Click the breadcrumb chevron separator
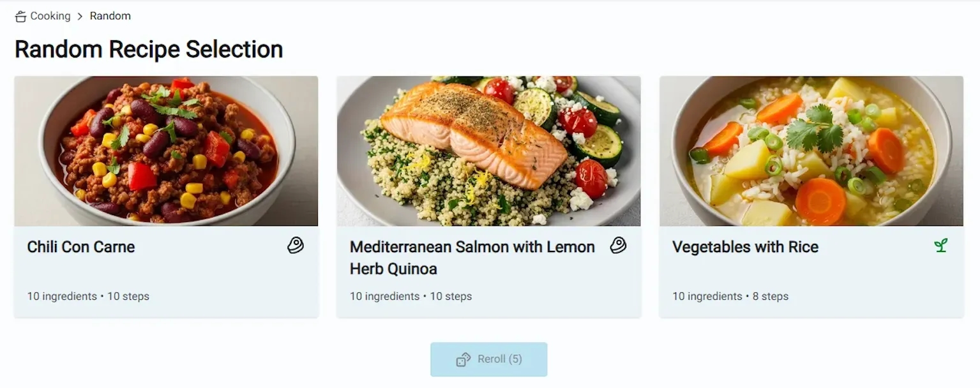Screen dimensions: 980x388 (x=80, y=16)
